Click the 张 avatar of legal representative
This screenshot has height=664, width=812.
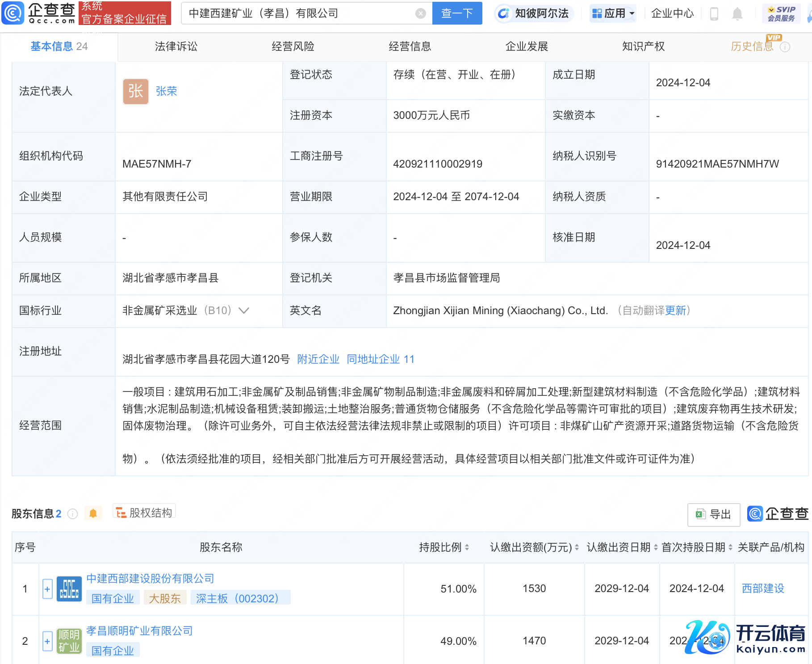click(x=135, y=91)
